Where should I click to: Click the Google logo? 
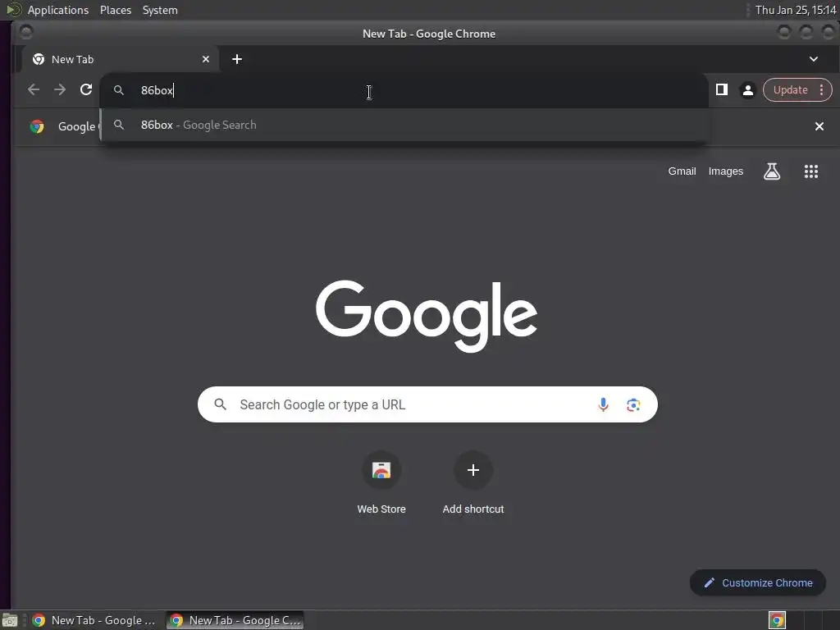[427, 316]
